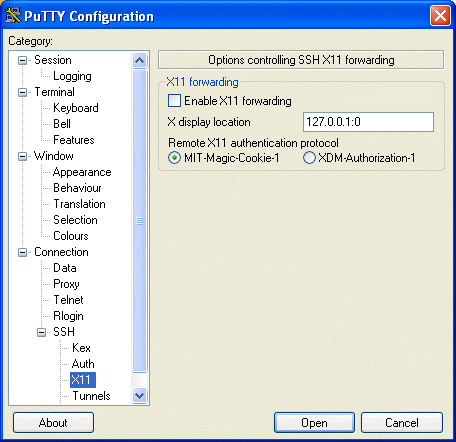
Task: Go to the Colours settings
Action: [71, 236]
